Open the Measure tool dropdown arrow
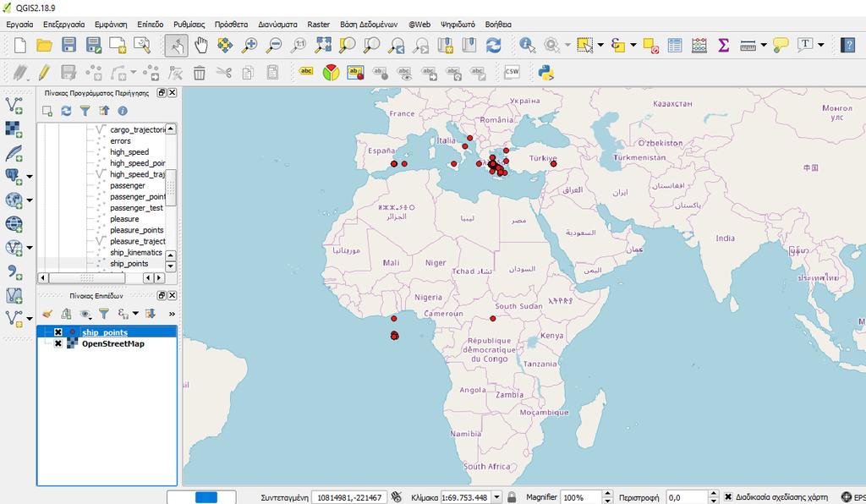866x504 pixels. tap(764, 45)
